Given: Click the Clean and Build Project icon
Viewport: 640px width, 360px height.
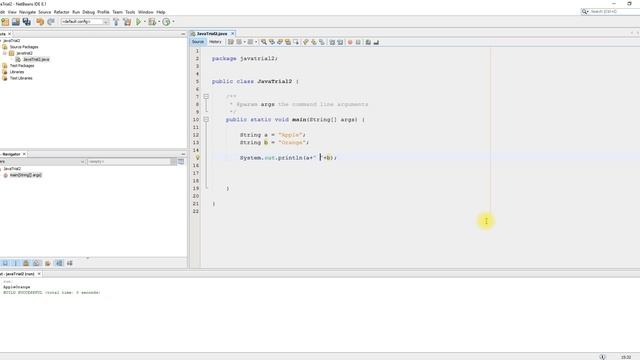Looking at the screenshot, I should (127, 22).
